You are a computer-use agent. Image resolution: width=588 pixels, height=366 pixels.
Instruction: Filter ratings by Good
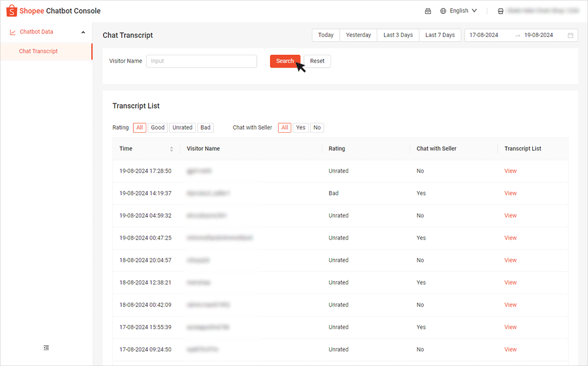[158, 127]
